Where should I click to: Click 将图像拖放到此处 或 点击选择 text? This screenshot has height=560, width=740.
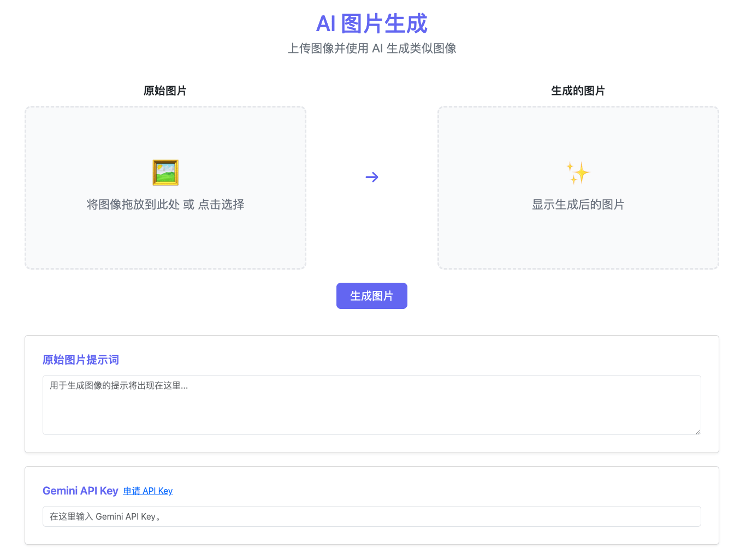coord(165,205)
